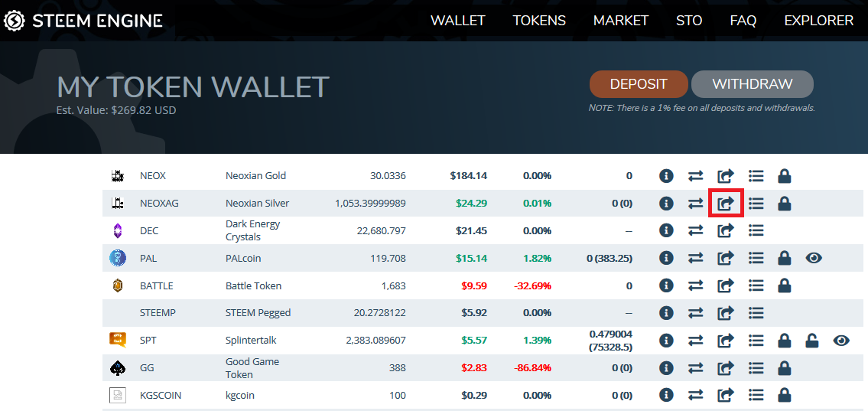Viewport: 868px width, 411px height.
Task: Click the '-32.69%' change value
Action: [x=532, y=285]
